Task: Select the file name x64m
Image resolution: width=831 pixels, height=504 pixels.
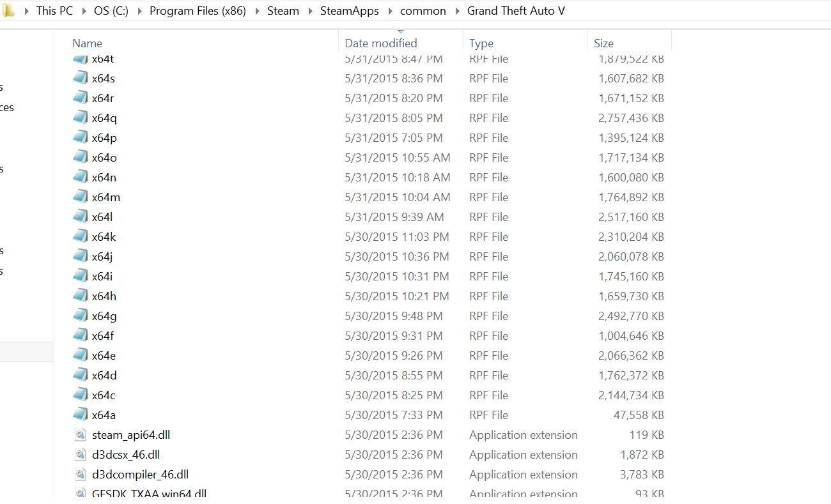Action: point(106,197)
